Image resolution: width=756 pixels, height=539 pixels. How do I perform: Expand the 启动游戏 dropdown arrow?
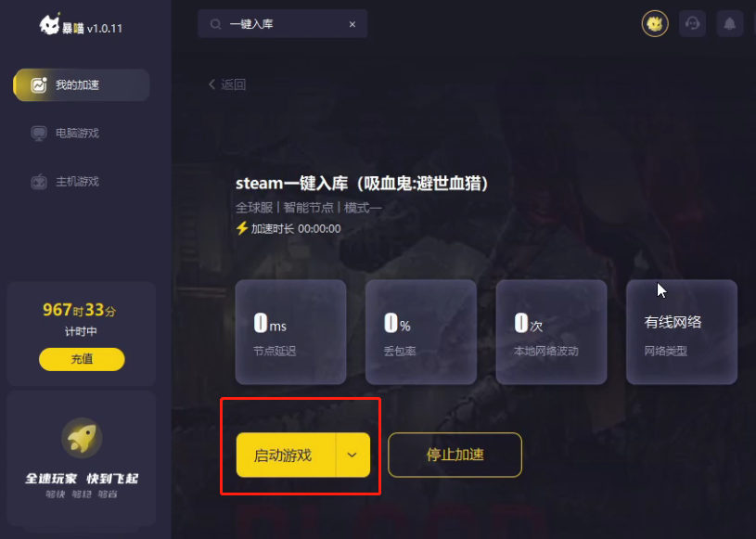[352, 455]
